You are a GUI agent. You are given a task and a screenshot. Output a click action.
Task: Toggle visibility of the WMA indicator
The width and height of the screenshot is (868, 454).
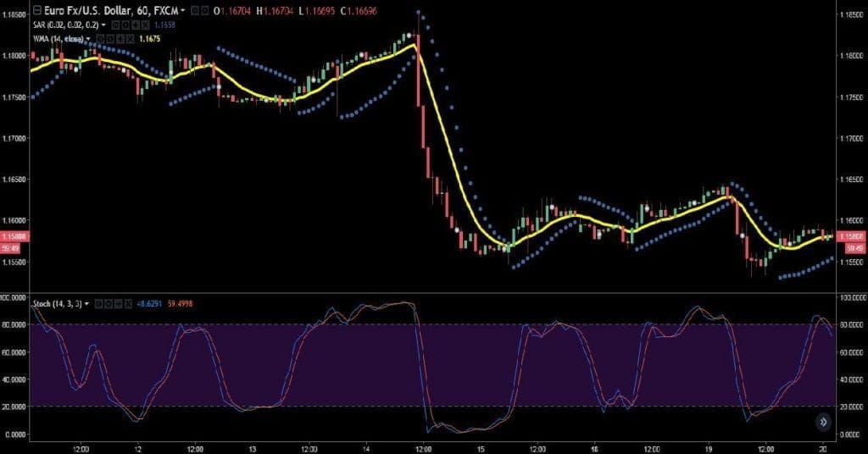click(100, 39)
